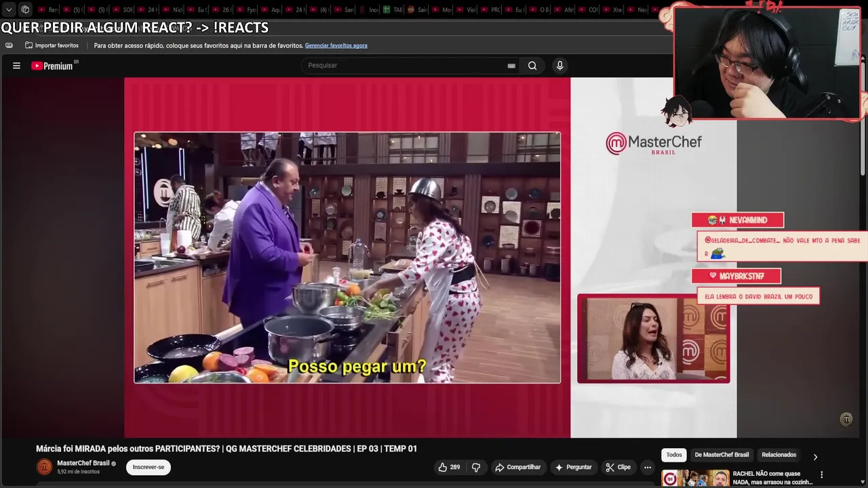Switch to browser tab labeled Ince
The width and height of the screenshot is (868, 488).
(370, 10)
